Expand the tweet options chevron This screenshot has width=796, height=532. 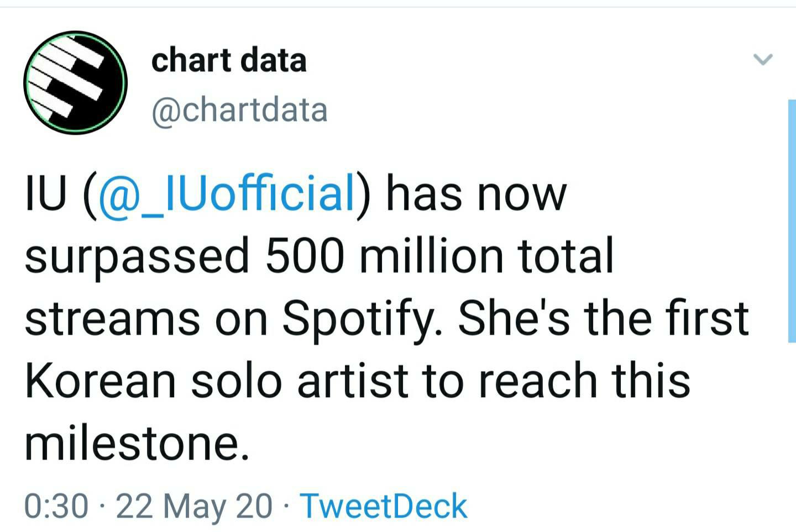coord(763,59)
